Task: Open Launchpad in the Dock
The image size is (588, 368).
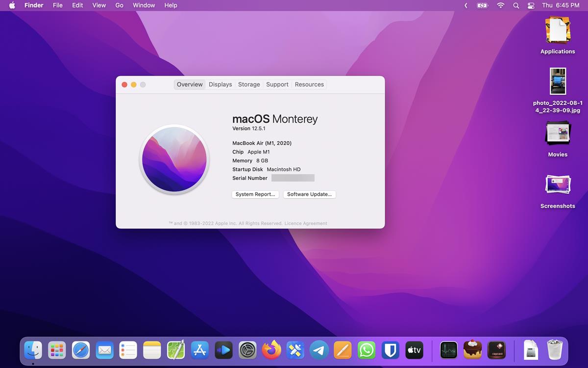Action: (57, 350)
